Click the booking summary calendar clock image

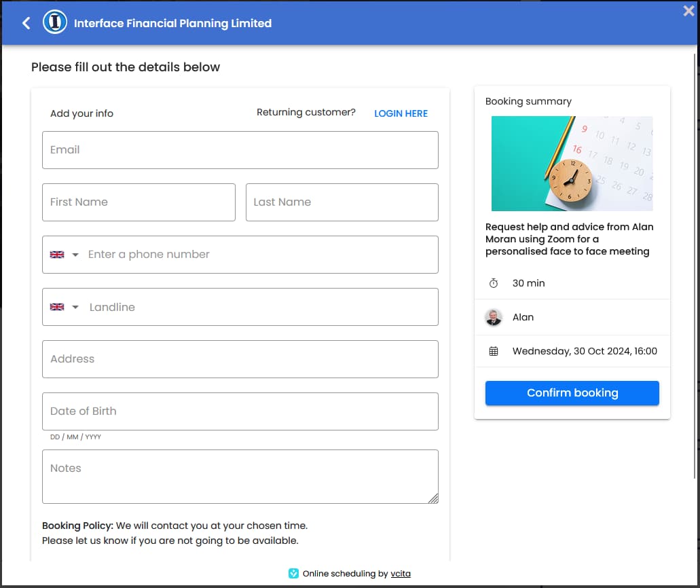click(x=572, y=164)
